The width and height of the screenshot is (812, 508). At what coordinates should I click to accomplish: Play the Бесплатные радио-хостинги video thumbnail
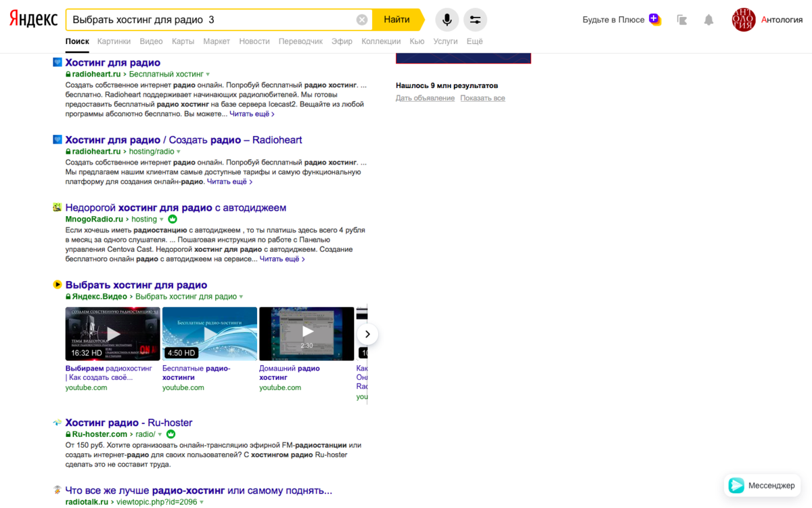click(x=210, y=334)
